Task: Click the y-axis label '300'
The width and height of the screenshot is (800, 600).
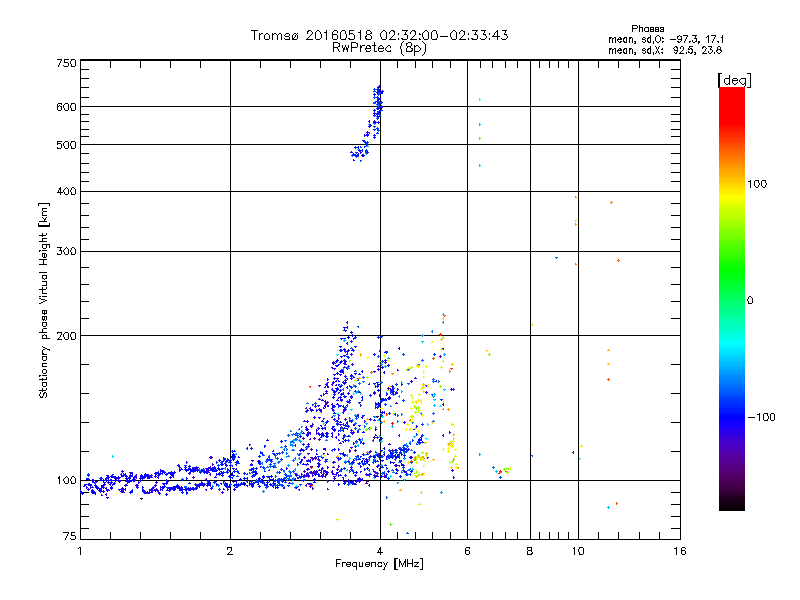Action: [66, 251]
